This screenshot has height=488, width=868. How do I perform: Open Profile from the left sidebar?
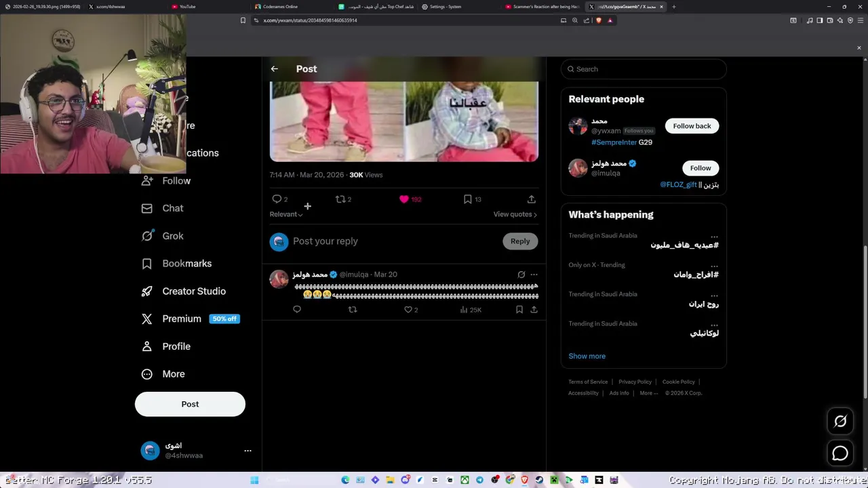pos(166,346)
